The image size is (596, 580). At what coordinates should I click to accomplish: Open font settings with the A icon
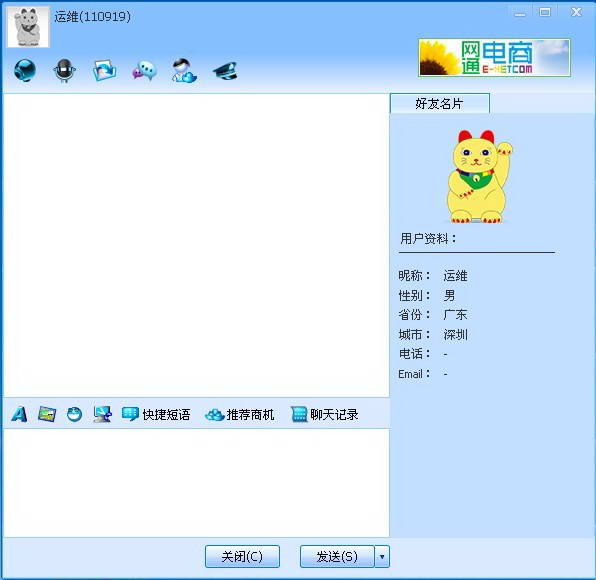tap(19, 414)
